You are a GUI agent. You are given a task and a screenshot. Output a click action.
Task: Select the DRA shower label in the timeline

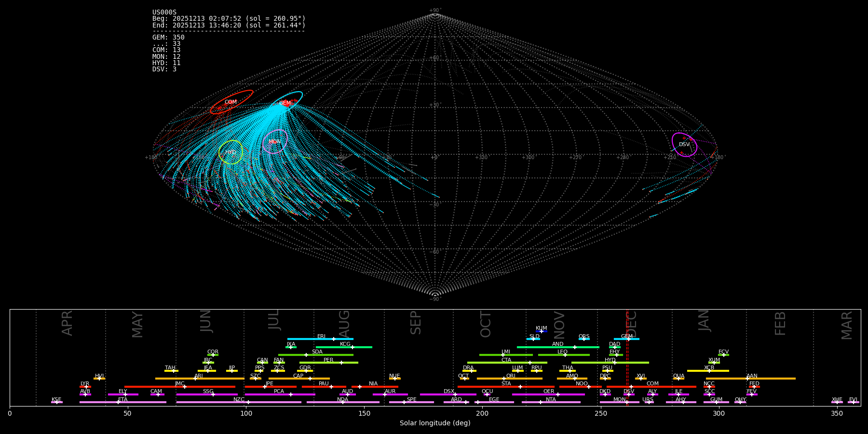pyautogui.click(x=468, y=368)
